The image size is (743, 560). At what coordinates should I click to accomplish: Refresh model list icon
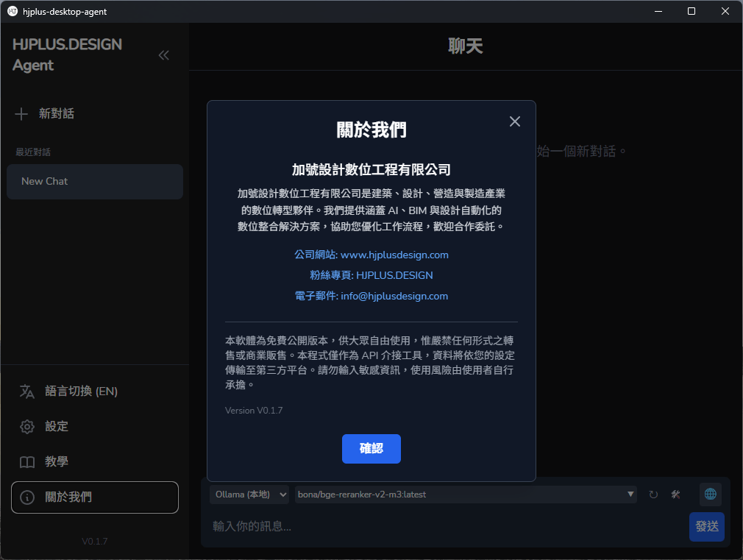(653, 495)
